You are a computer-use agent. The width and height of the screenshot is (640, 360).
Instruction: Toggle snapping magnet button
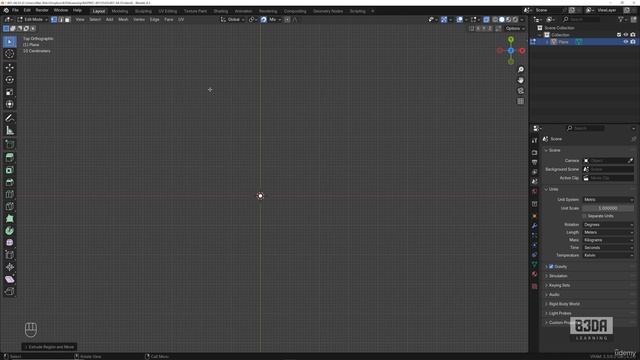tap(264, 20)
